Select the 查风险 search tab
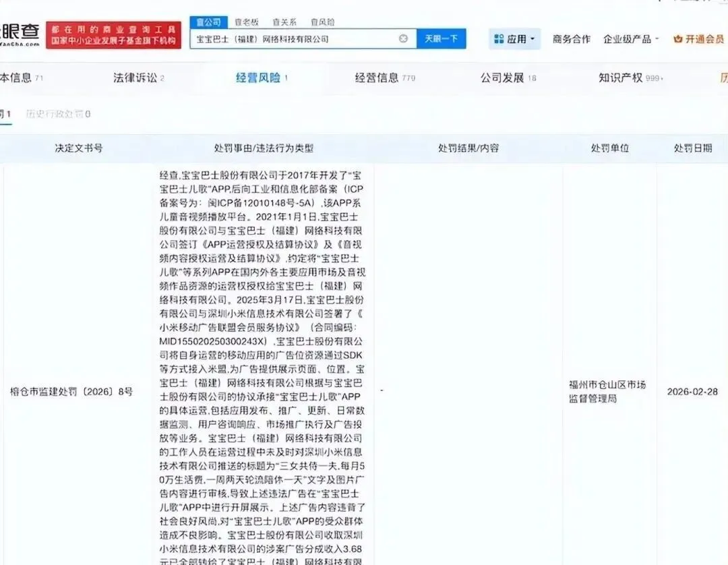Image resolution: width=728 pixels, height=565 pixels. (322, 22)
